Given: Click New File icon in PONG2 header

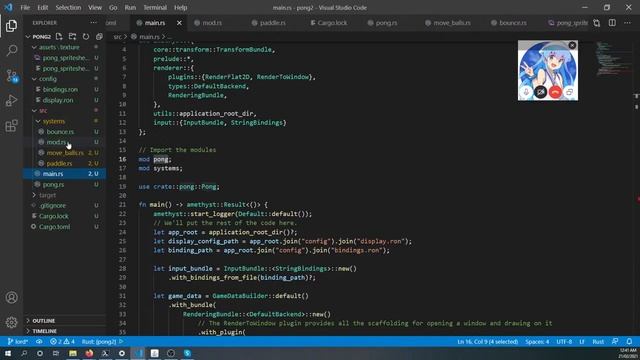Looking at the screenshot, I should pyautogui.click(x=59, y=37).
